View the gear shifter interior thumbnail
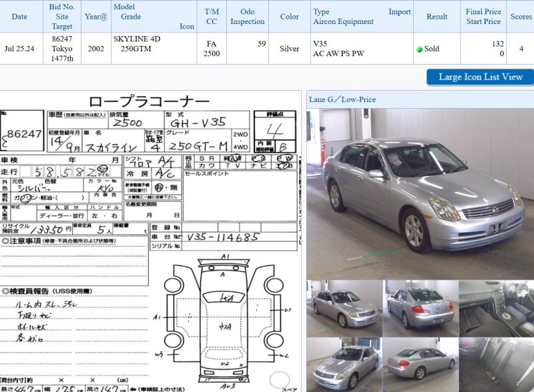 click(x=496, y=308)
